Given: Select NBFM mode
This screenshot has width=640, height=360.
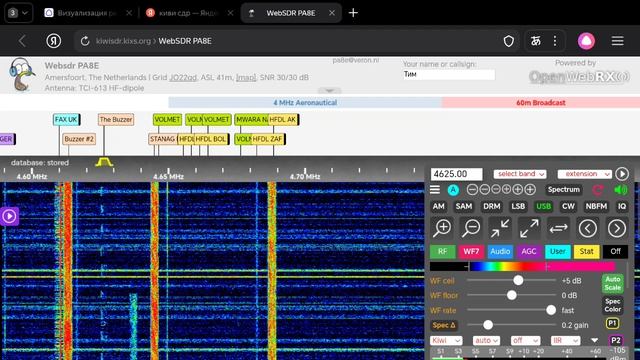Looking at the screenshot, I should [596, 207].
